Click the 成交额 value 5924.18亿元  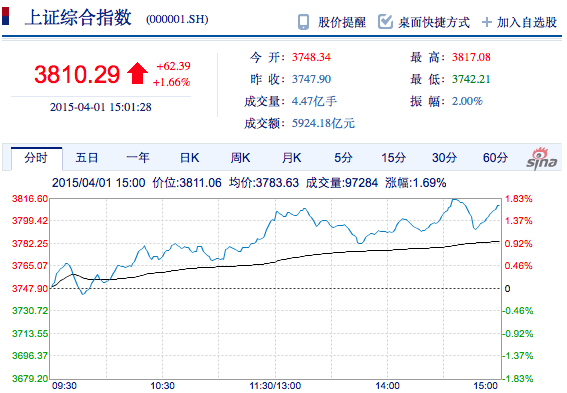point(323,123)
